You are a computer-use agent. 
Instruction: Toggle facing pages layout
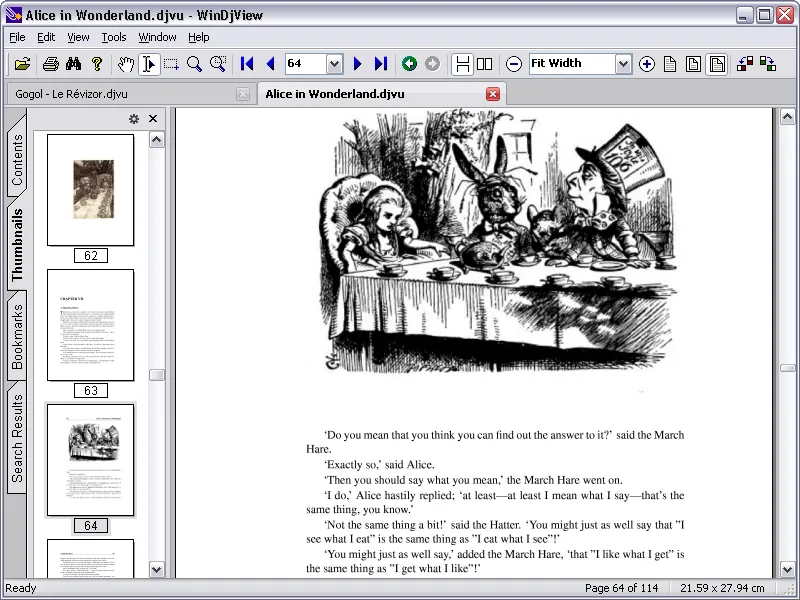tap(485, 65)
